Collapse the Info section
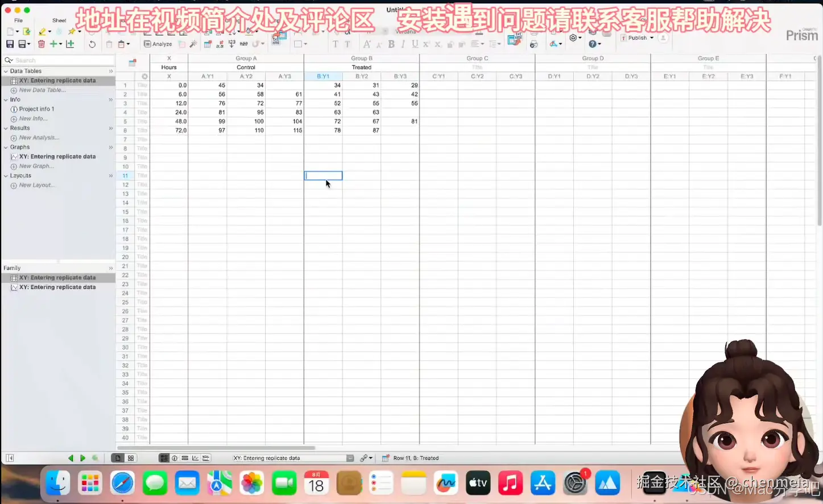Viewport: 823px width, 504px height. click(x=6, y=99)
